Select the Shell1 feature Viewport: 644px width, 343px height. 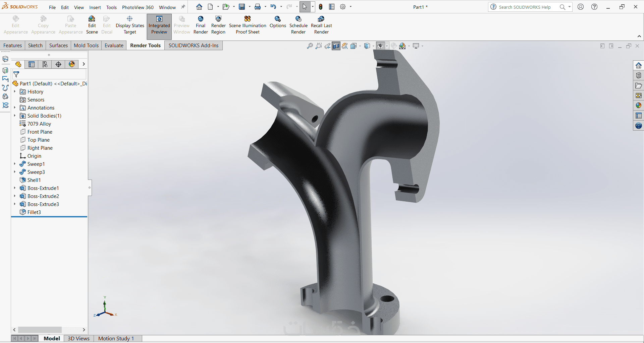(34, 180)
